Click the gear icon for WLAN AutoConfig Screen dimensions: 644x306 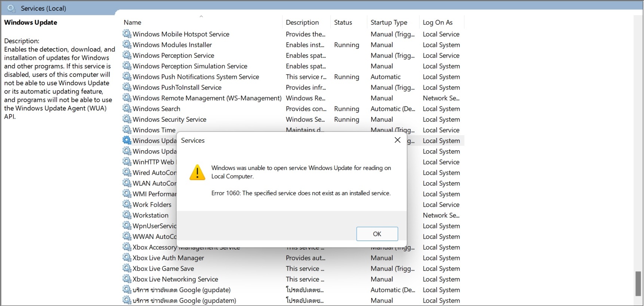point(127,183)
